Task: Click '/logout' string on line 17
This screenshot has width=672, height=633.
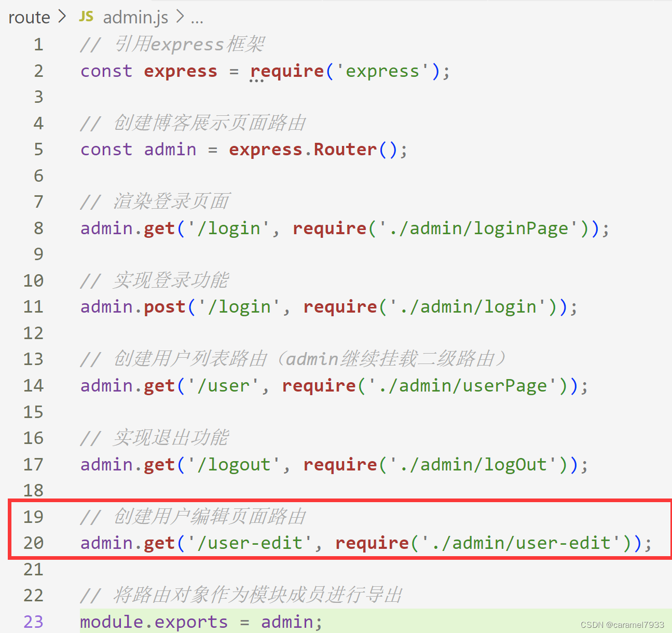Action: point(234,464)
